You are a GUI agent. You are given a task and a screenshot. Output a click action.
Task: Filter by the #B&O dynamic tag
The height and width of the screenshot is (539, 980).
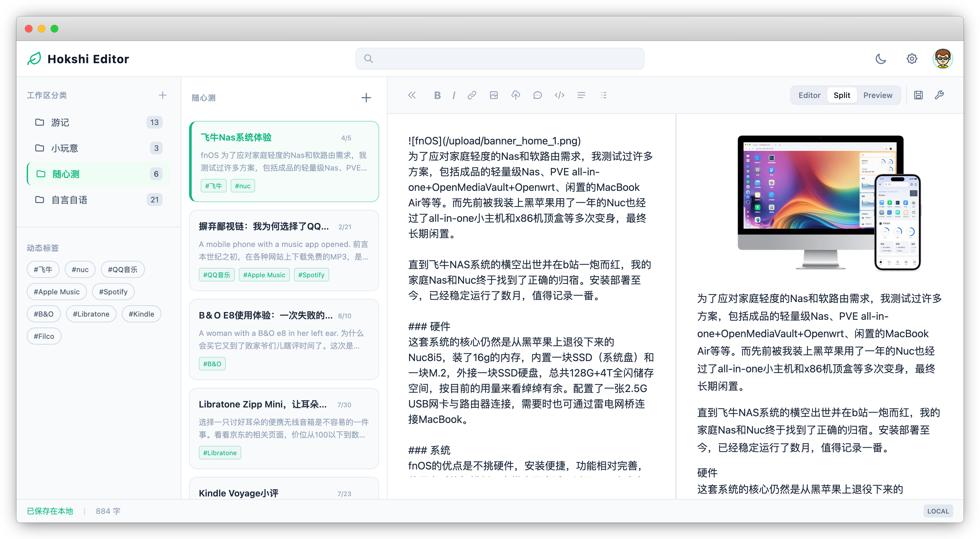[43, 314]
